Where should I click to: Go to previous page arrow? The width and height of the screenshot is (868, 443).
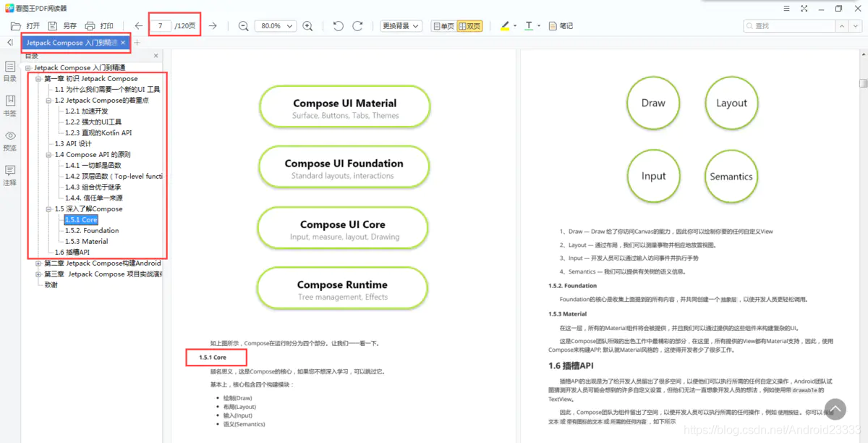139,26
